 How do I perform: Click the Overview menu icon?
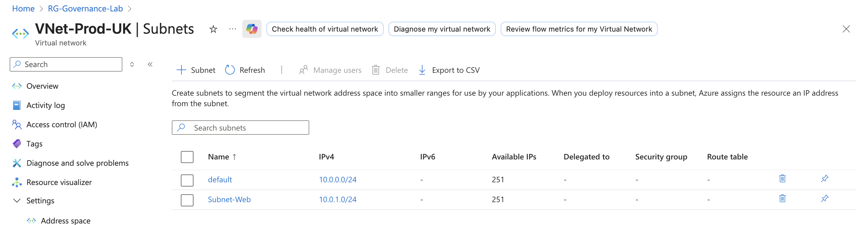tap(17, 86)
